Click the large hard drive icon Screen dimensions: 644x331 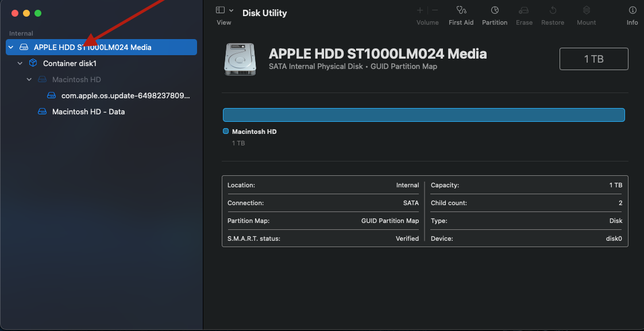[240, 59]
